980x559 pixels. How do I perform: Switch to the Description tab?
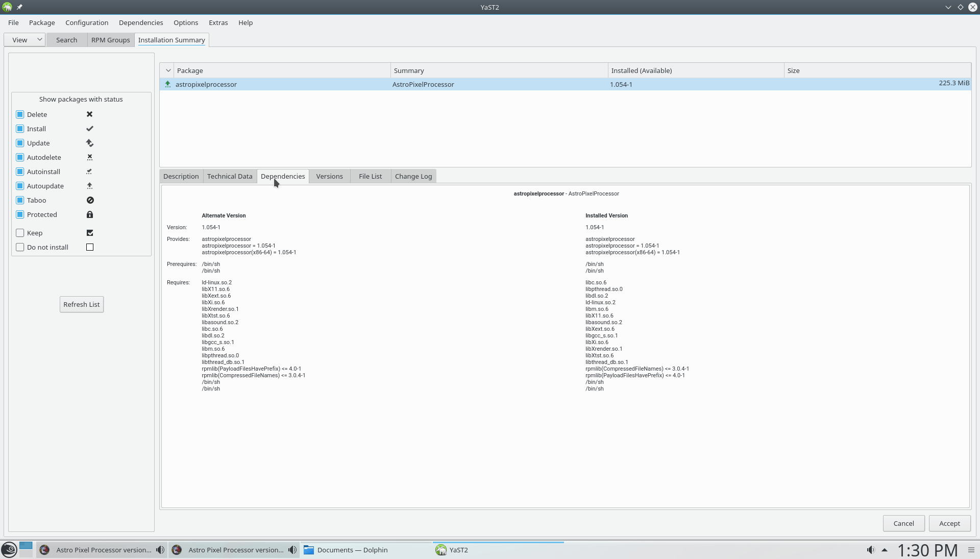click(181, 176)
